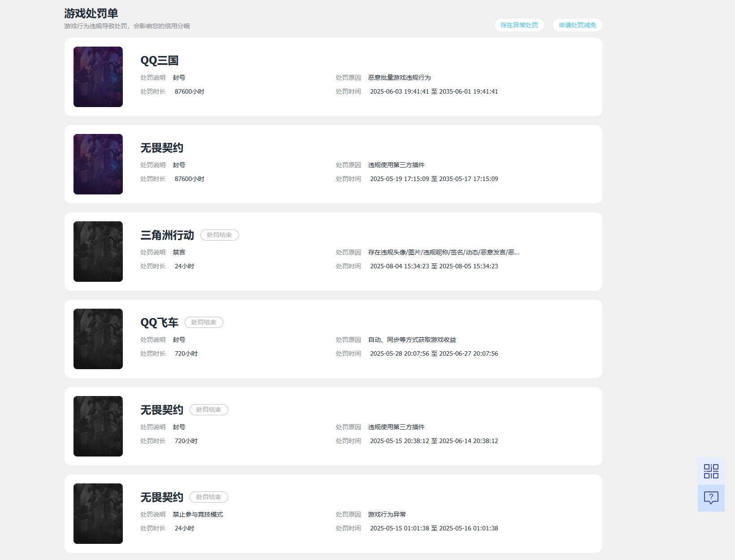Click the QQ飞车 title
The image size is (735, 560).
pyautogui.click(x=160, y=323)
